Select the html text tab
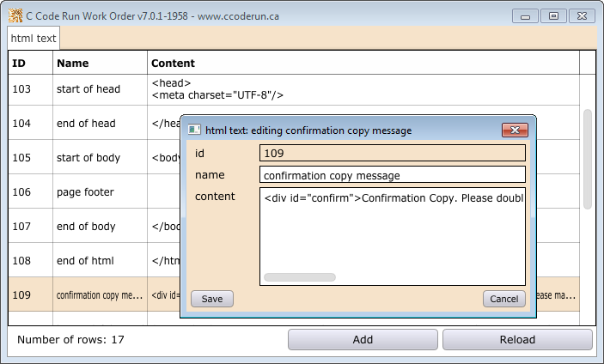604x364 pixels. coord(34,39)
